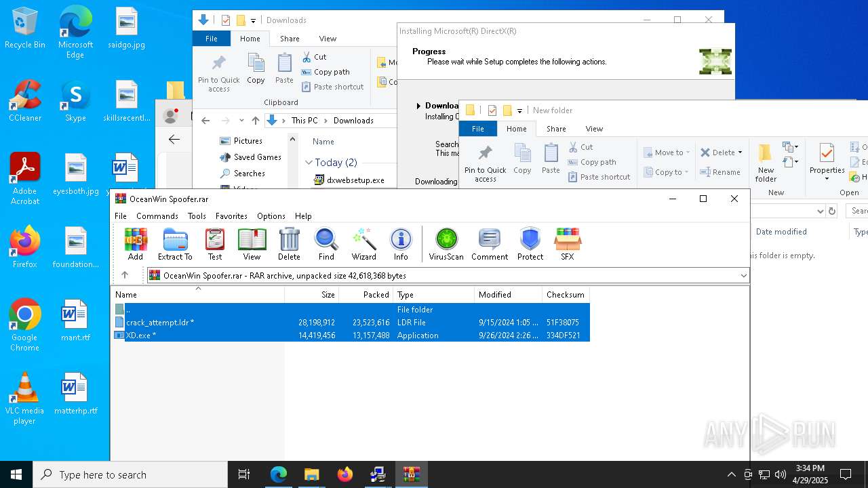Open WinRAR Favorites menu

click(231, 216)
